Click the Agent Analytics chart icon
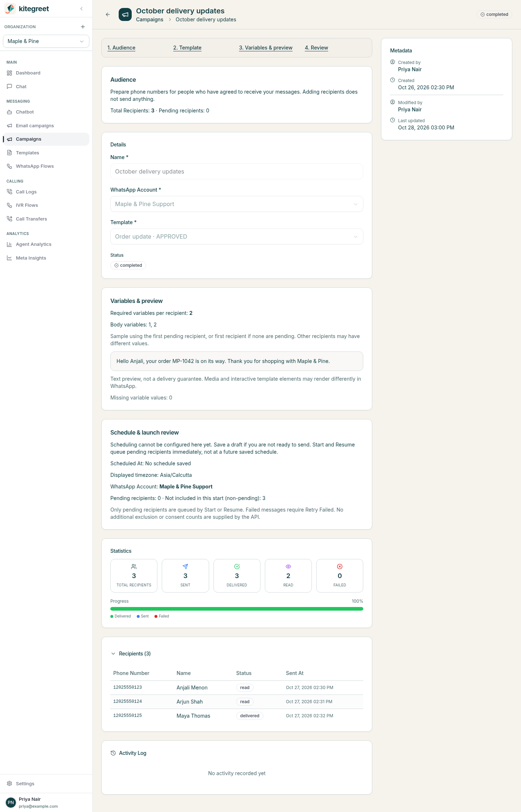This screenshot has height=812, width=521. pyautogui.click(x=9, y=244)
